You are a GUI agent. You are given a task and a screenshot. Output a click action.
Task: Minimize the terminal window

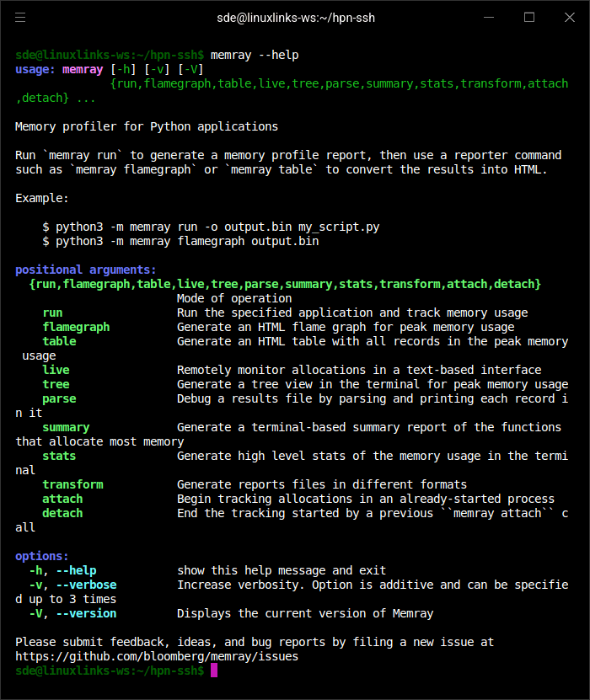(x=489, y=18)
